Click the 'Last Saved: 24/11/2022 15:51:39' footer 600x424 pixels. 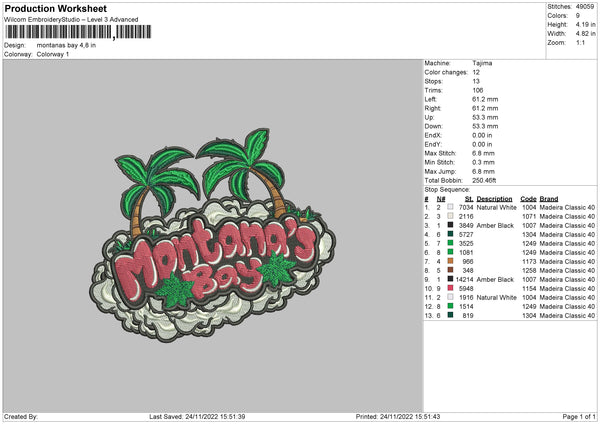197,416
